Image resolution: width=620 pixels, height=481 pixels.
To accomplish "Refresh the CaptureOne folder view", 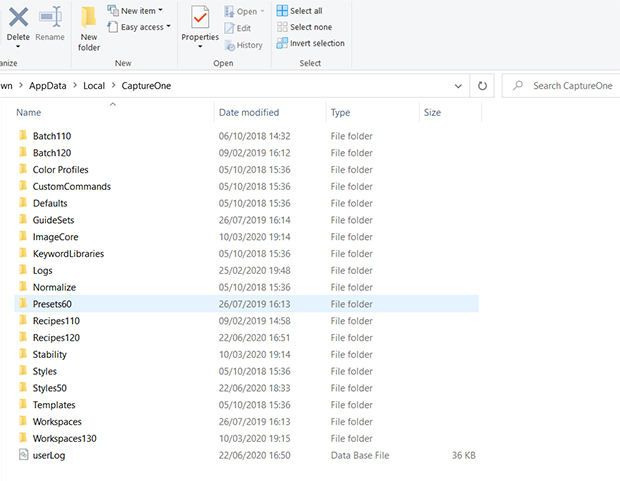I will [482, 86].
